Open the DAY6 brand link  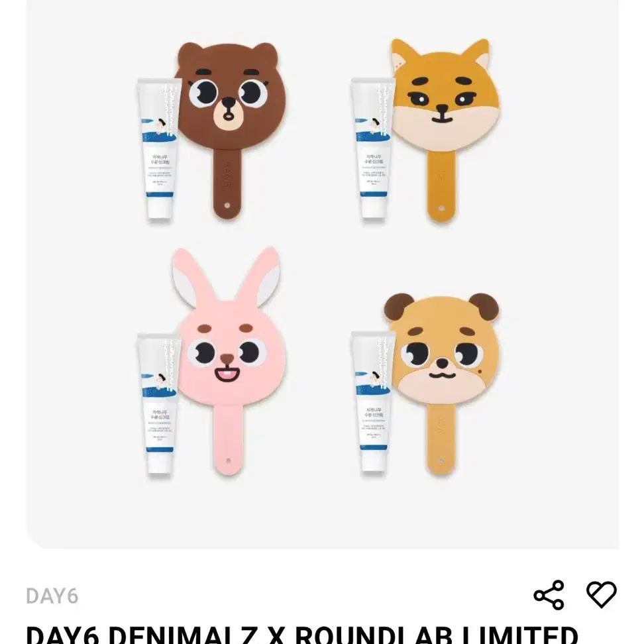[52, 596]
